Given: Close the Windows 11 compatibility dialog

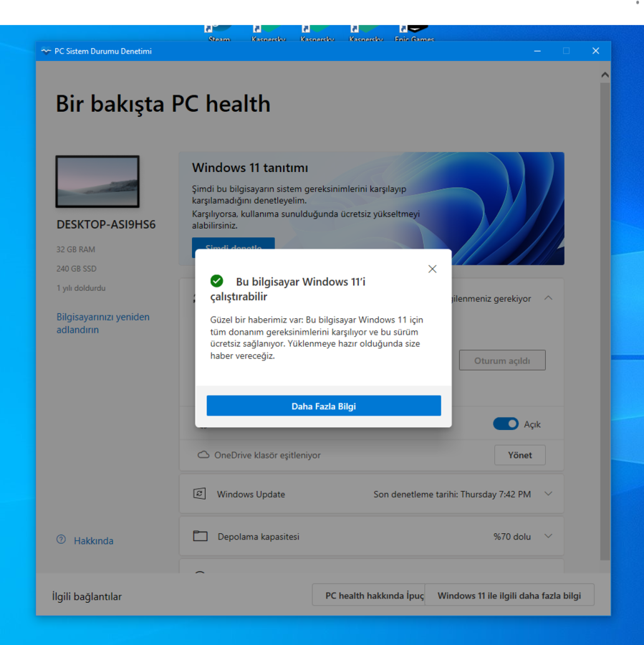Looking at the screenshot, I should coord(432,269).
